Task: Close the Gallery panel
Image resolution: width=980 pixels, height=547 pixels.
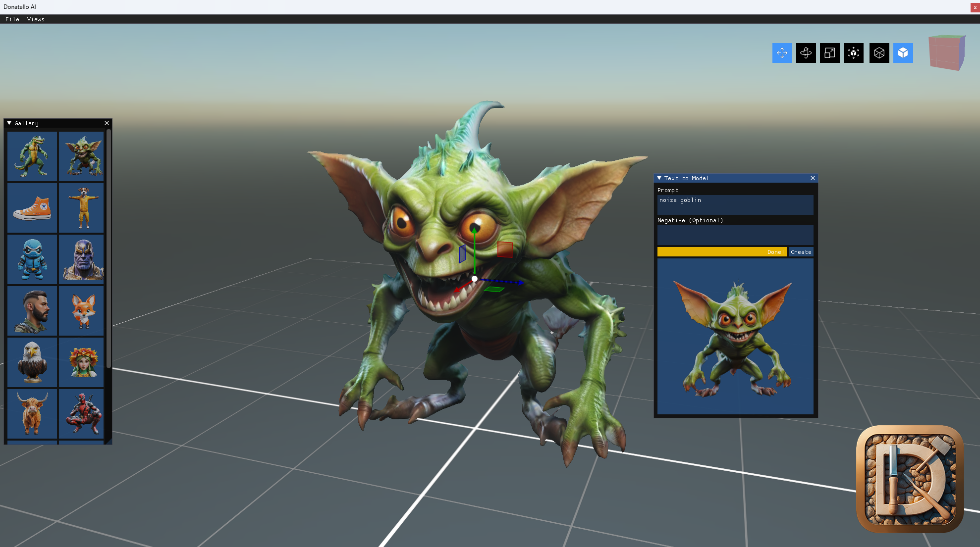Action: (107, 123)
